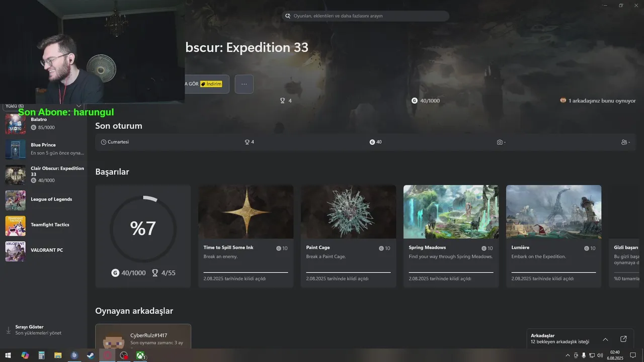Click the 40/1000 gamerscore under the title
Image resolution: width=644 pixels, height=362 pixels.
(x=426, y=101)
